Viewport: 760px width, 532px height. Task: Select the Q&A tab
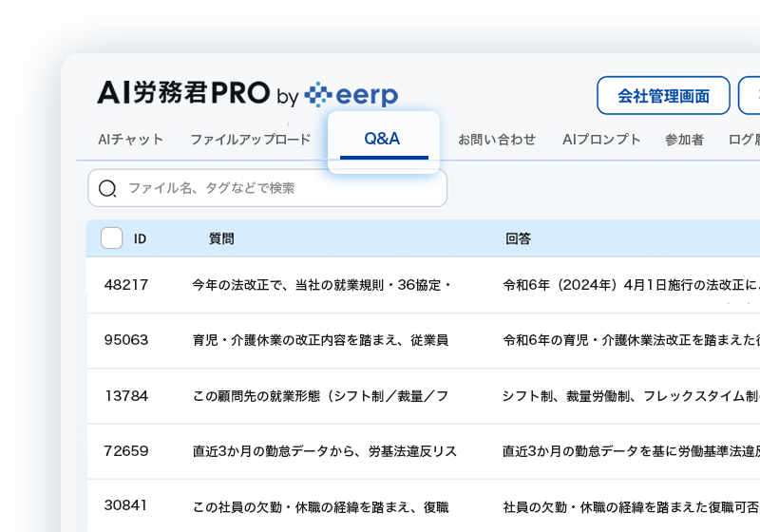pyautogui.click(x=382, y=140)
